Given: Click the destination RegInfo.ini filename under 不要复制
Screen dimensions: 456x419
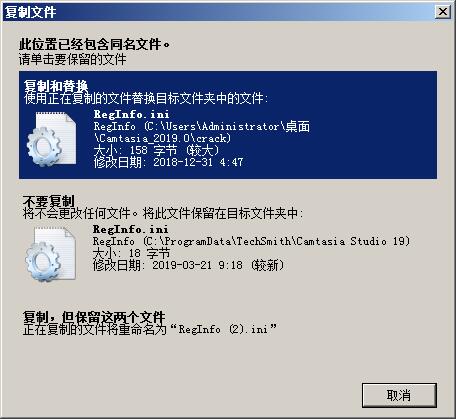Looking at the screenshot, I should 130,229.
